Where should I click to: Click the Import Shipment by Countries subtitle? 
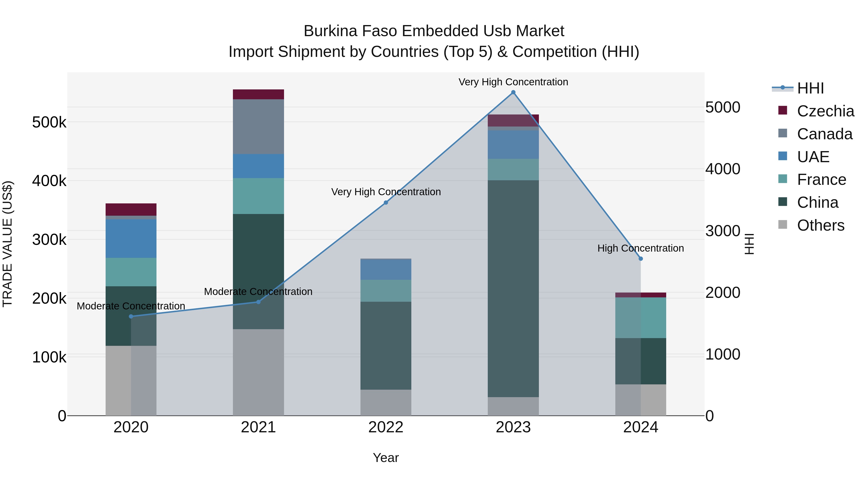(x=434, y=52)
